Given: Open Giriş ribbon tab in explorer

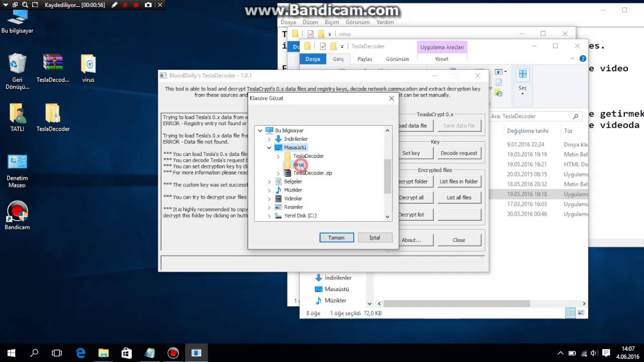Looking at the screenshot, I should (x=338, y=59).
